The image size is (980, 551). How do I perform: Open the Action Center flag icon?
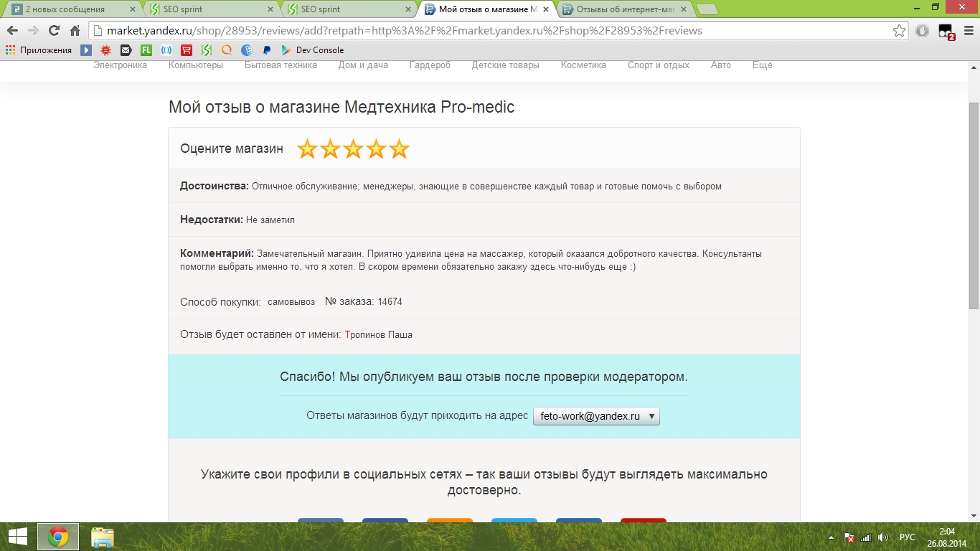[x=849, y=537]
